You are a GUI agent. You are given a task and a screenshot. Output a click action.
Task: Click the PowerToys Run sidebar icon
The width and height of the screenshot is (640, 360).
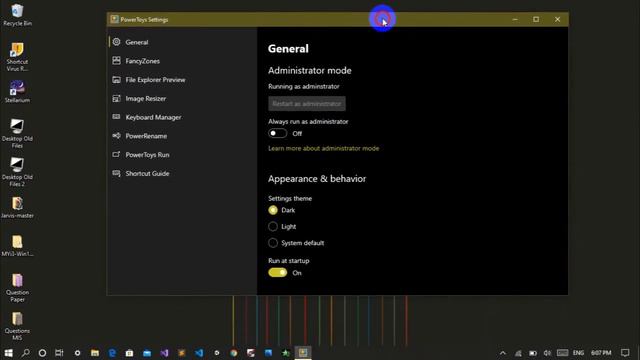click(x=116, y=154)
